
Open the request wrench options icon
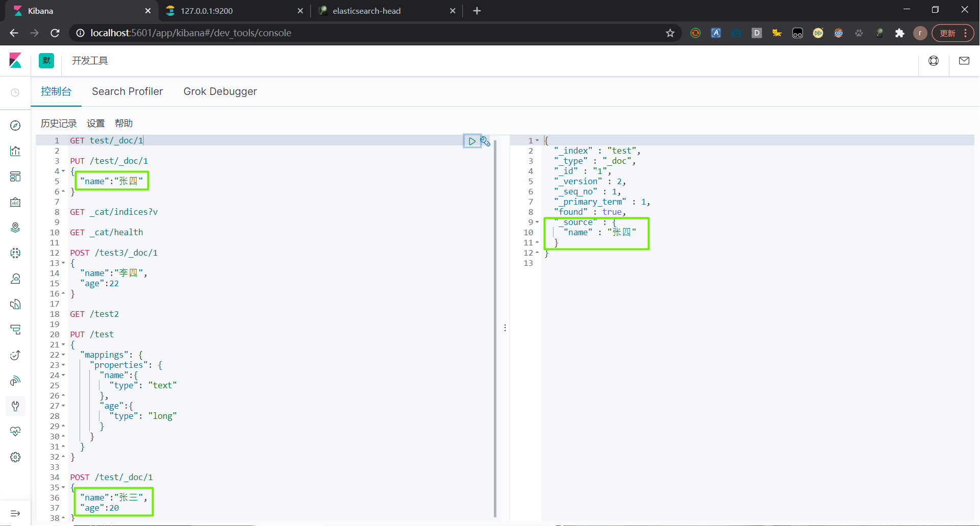coord(485,141)
